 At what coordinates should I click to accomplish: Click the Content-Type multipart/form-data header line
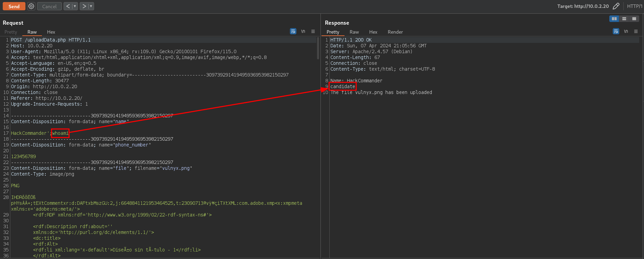(150, 75)
